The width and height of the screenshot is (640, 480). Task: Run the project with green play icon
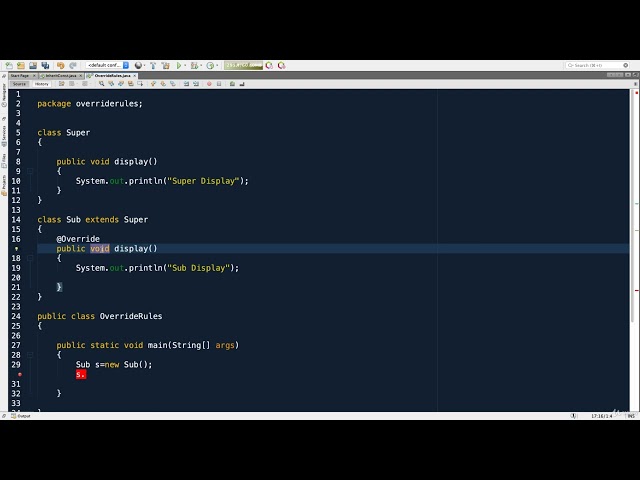point(179,65)
